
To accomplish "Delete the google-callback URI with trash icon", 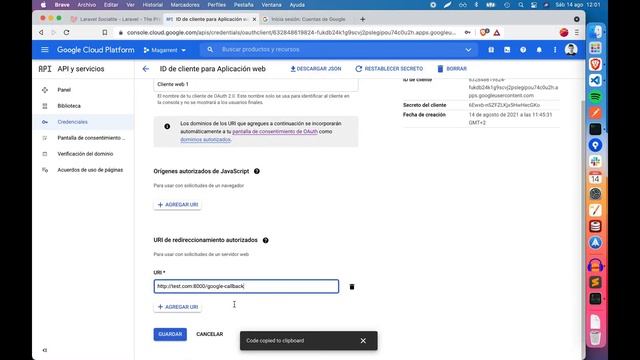I will 352,287.
